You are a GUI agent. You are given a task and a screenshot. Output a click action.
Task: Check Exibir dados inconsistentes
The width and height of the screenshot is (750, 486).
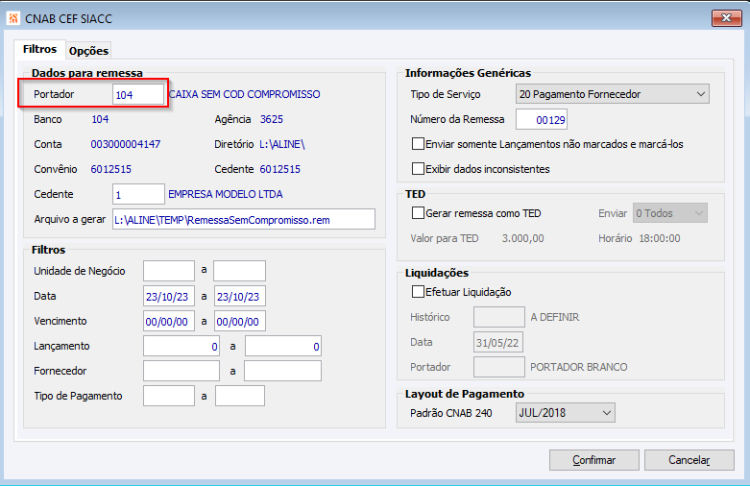[x=418, y=168]
